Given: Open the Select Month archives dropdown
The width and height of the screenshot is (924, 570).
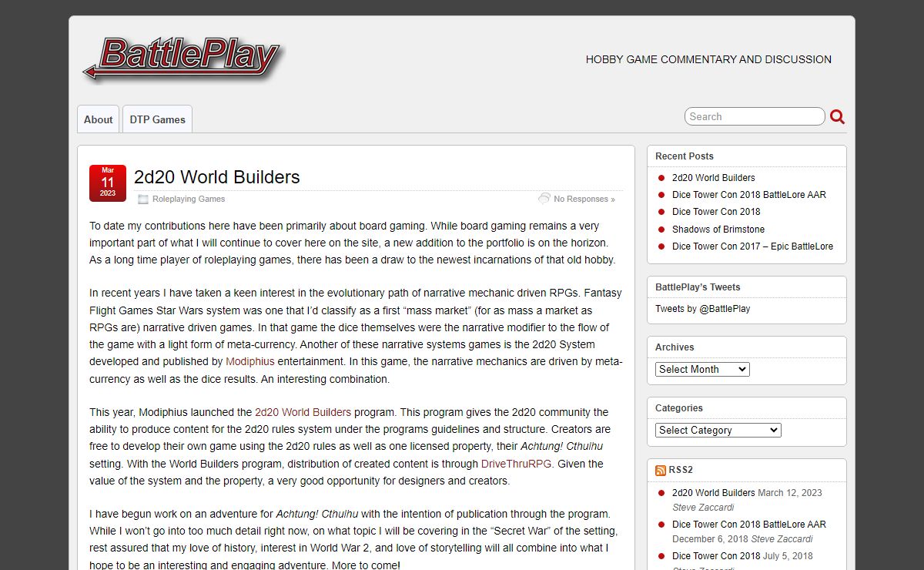Looking at the screenshot, I should pyautogui.click(x=702, y=369).
